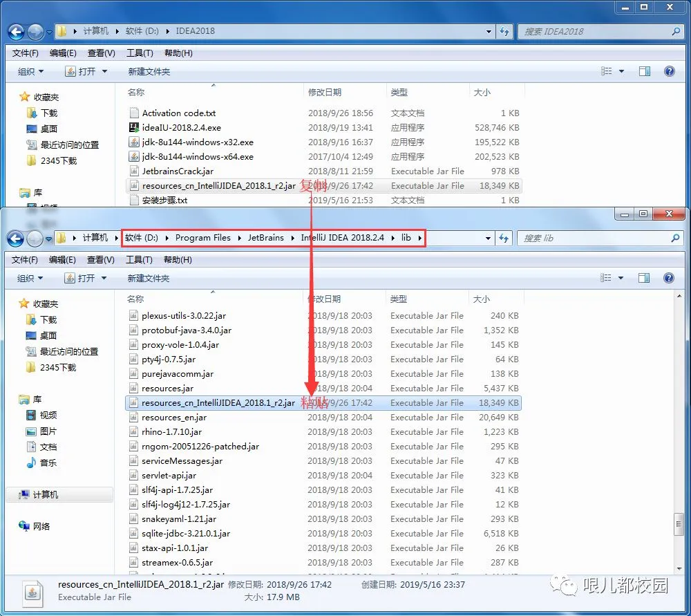Click JetBrains in lib address path
Viewport: 691px width, 616px height.
tap(266, 238)
